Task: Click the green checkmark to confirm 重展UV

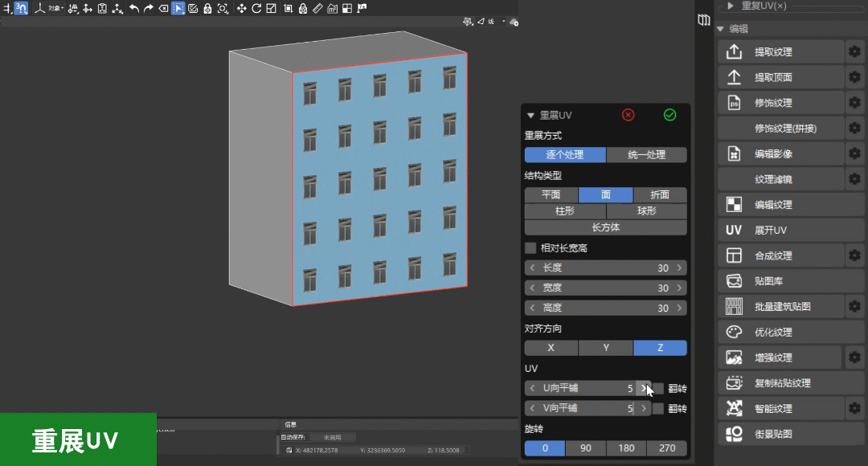Action: pyautogui.click(x=669, y=115)
